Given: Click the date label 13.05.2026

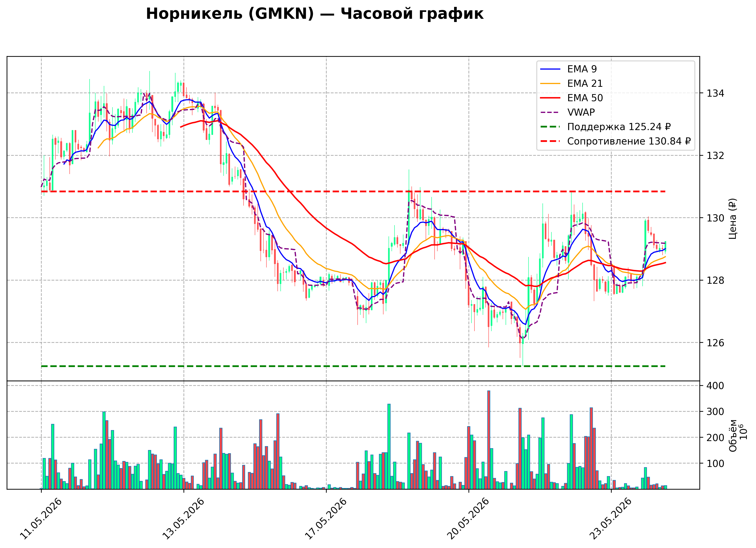Looking at the screenshot, I should [x=183, y=519].
